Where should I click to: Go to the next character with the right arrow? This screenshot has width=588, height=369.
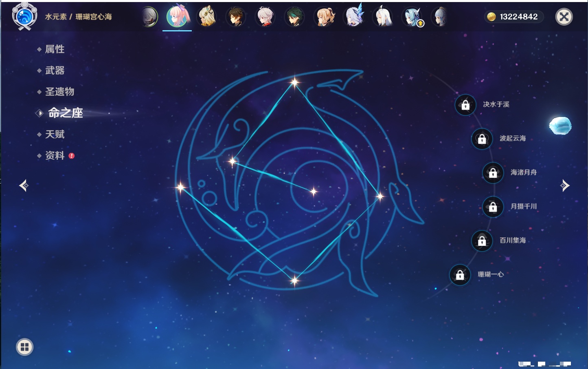pos(565,186)
